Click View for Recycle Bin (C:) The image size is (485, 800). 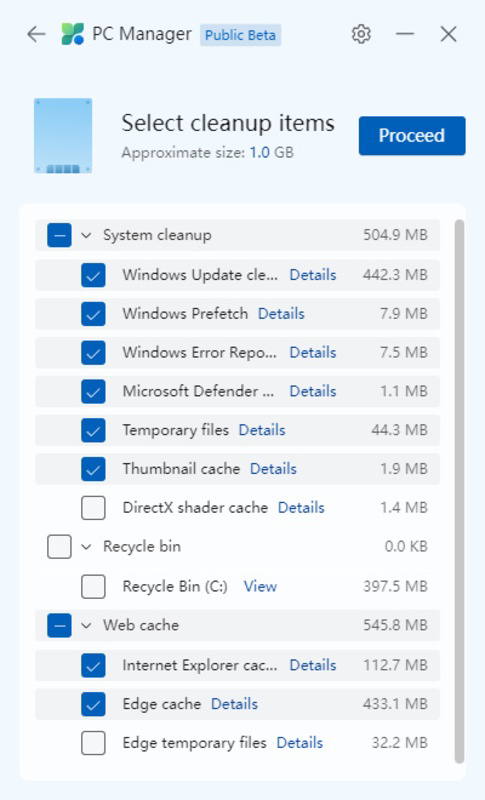click(261, 586)
